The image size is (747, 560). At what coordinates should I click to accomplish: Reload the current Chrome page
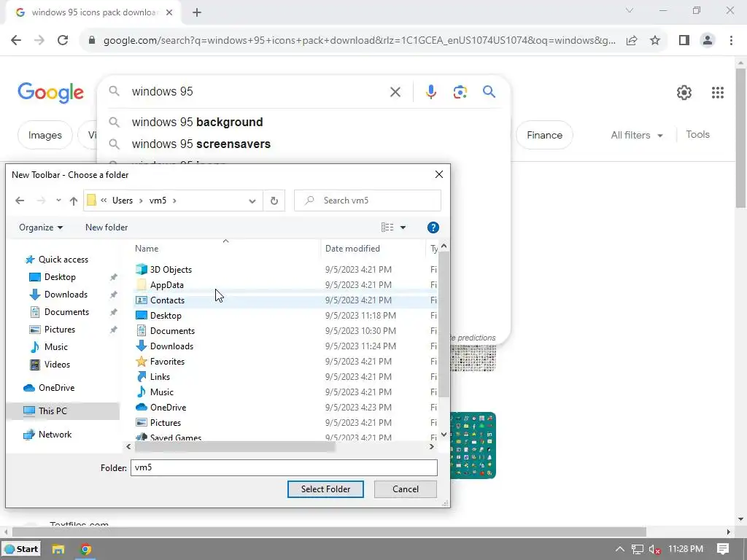(63, 40)
